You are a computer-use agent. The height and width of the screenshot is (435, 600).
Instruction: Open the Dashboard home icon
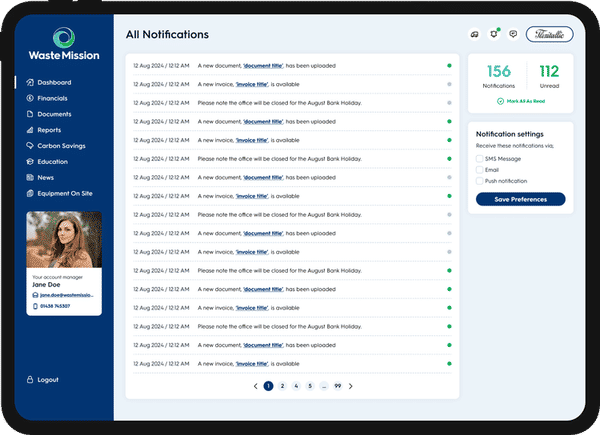coord(30,82)
